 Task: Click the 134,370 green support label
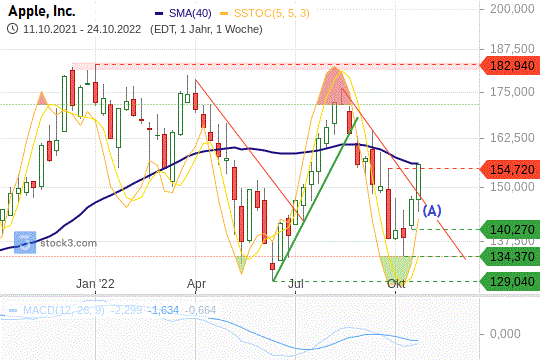(509, 257)
